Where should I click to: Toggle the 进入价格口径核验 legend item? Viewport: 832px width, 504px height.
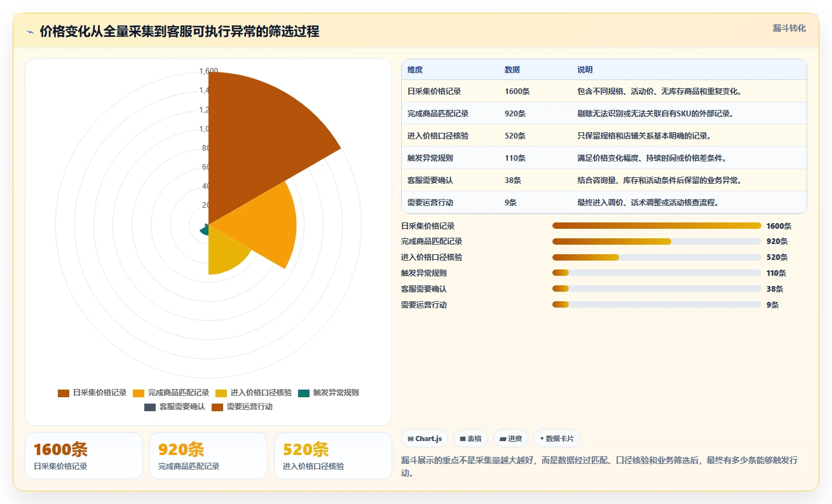(x=254, y=393)
